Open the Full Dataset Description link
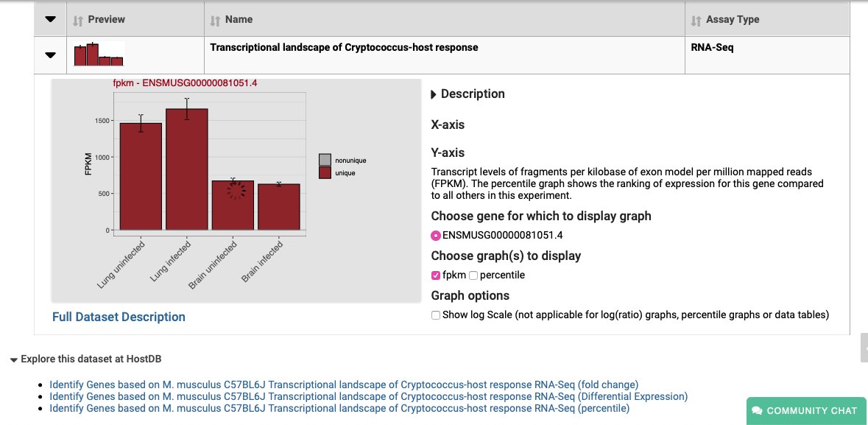This screenshot has height=425, width=868. click(x=119, y=317)
